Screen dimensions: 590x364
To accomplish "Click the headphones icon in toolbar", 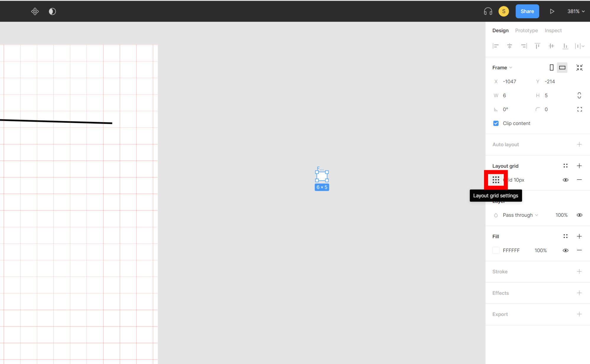I will [x=488, y=12].
